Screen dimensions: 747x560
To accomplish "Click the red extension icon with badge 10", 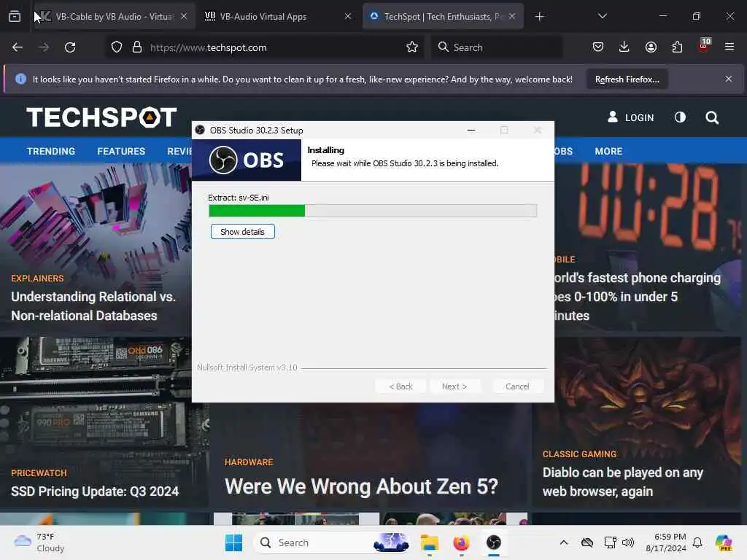I will [x=704, y=46].
